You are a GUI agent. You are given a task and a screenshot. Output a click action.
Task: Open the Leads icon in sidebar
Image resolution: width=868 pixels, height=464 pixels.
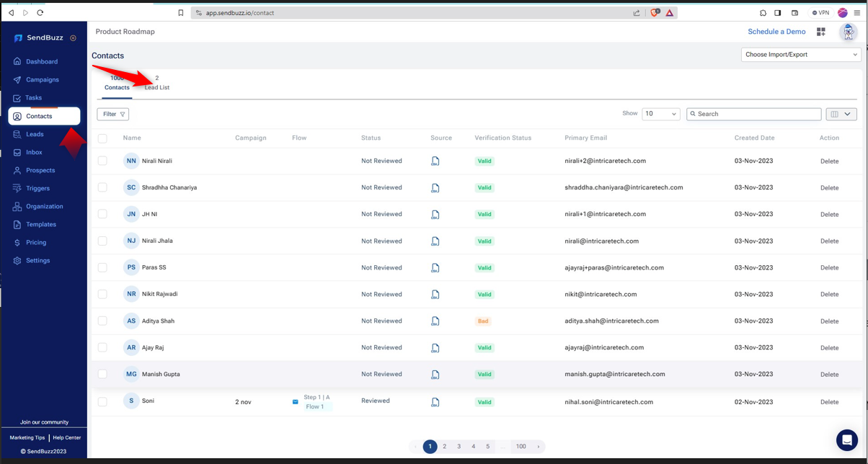tap(17, 134)
